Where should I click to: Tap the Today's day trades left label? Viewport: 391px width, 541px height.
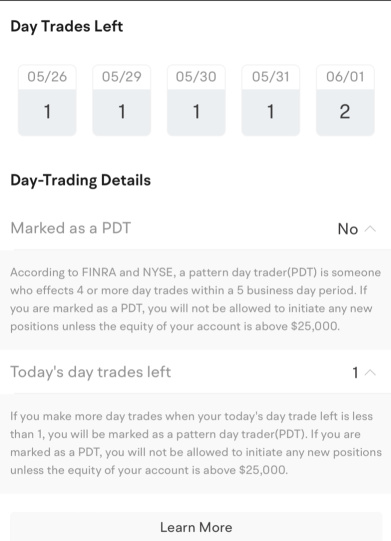91,372
